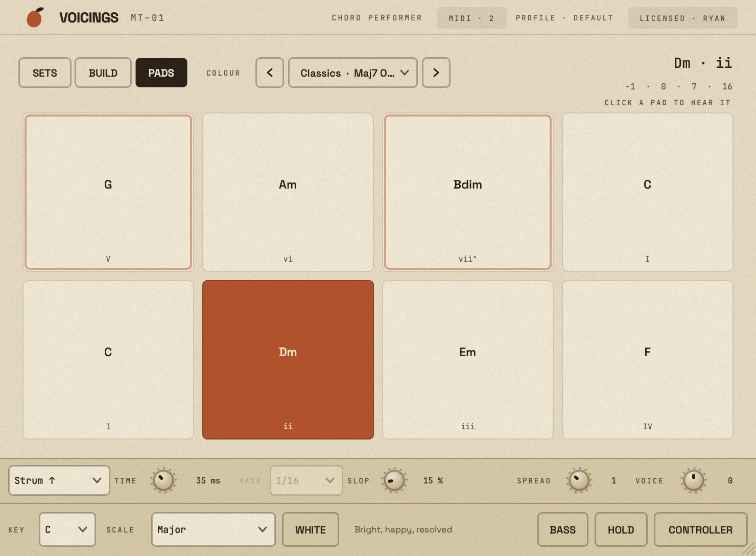Play the Em chord pad
Screen dimensions: 756x556
(x=468, y=360)
